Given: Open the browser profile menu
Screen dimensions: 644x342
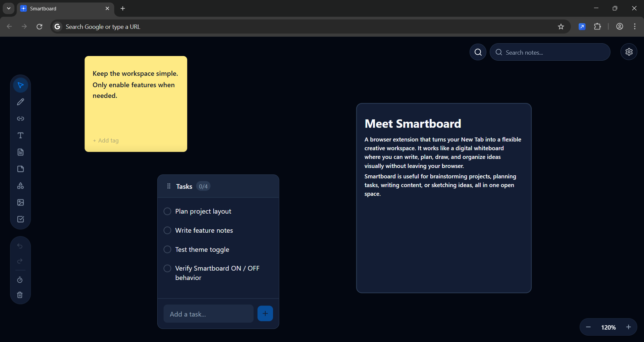Looking at the screenshot, I should (x=620, y=26).
